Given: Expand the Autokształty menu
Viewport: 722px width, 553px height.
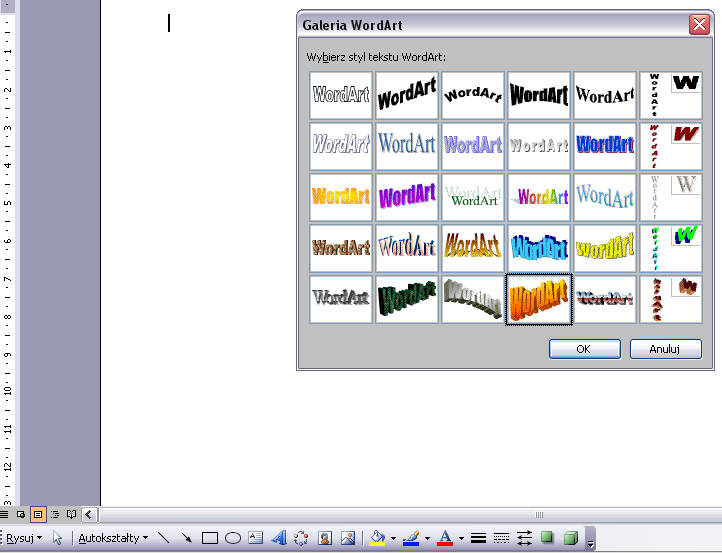Looking at the screenshot, I should [x=112, y=538].
